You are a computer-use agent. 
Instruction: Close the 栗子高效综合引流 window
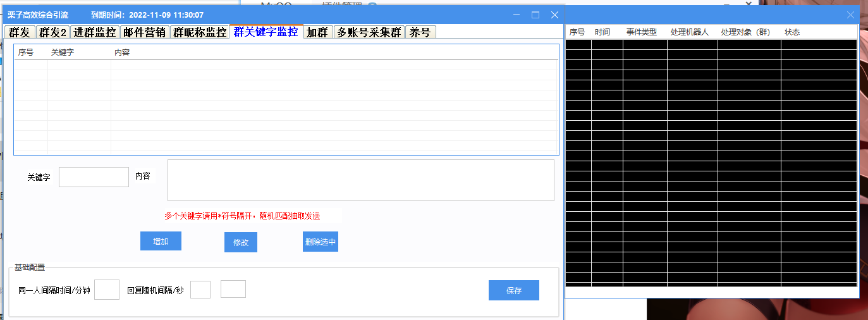(x=554, y=15)
